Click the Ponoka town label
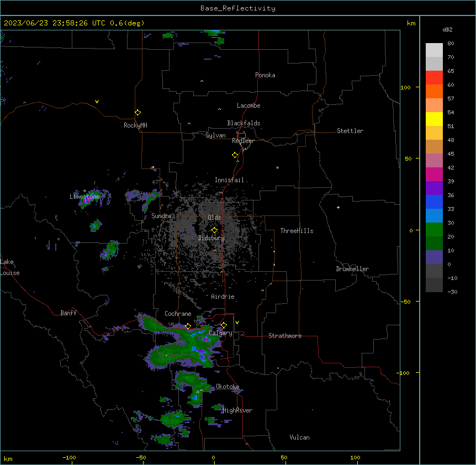Image resolution: width=476 pixels, height=465 pixels. 265,75
